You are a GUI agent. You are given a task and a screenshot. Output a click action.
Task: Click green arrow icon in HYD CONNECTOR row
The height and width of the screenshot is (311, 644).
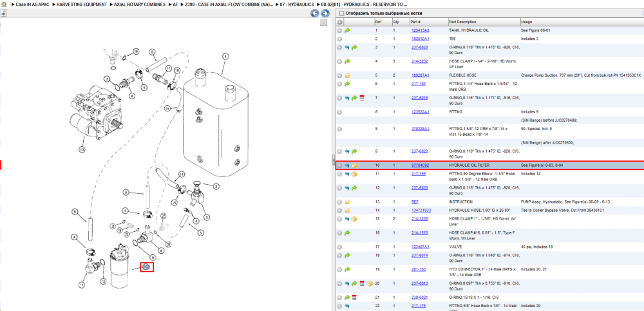[348, 270]
